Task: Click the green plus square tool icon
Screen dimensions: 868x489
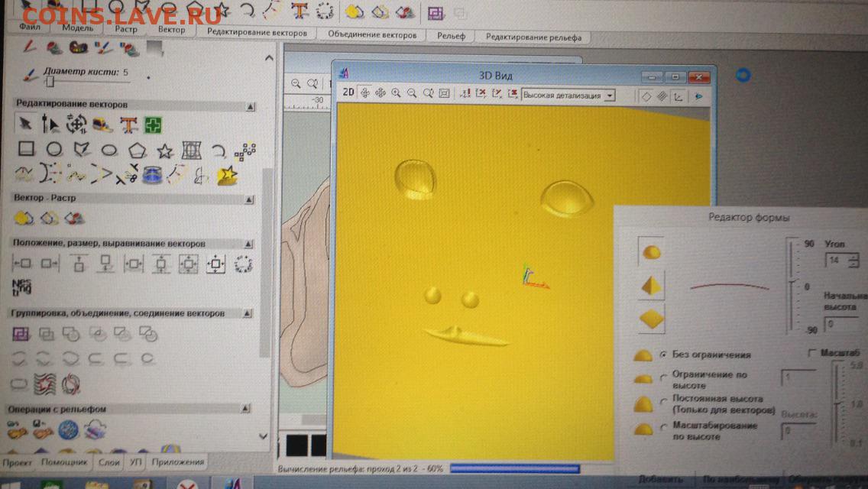Action: point(153,125)
